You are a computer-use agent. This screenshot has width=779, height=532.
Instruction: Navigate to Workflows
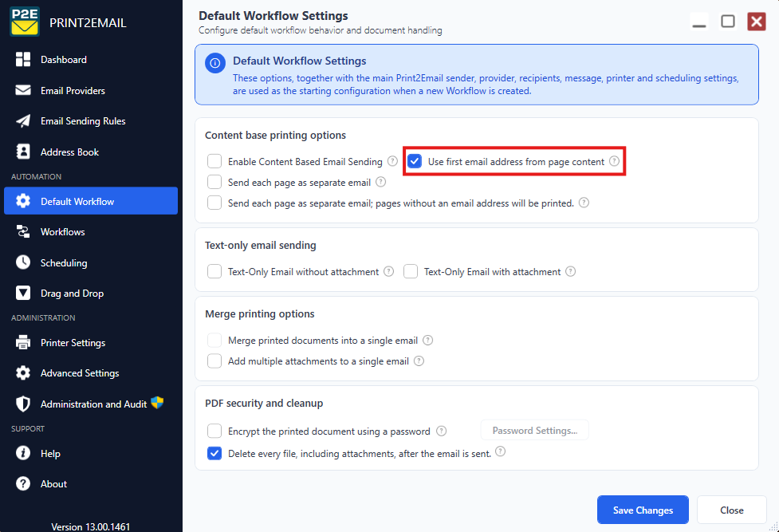(91, 231)
